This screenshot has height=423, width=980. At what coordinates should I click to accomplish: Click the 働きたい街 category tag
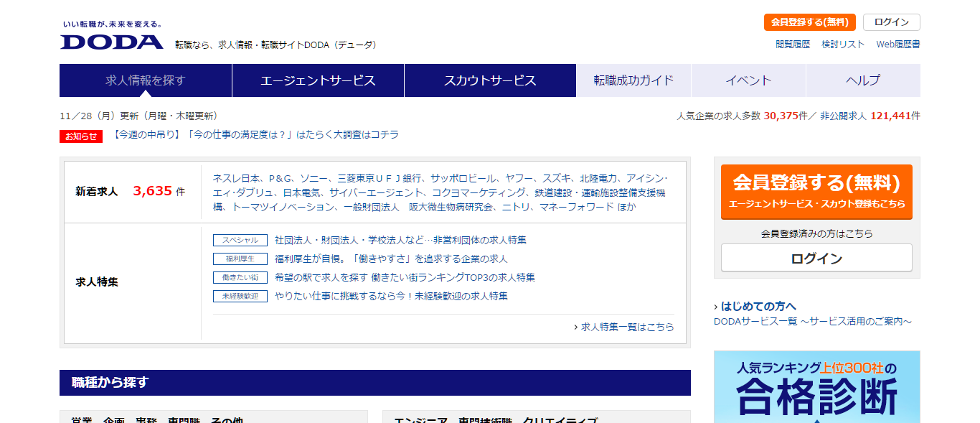coord(240,277)
